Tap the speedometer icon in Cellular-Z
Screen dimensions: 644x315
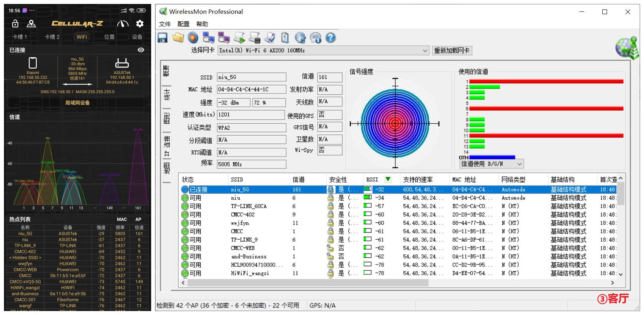point(123,24)
